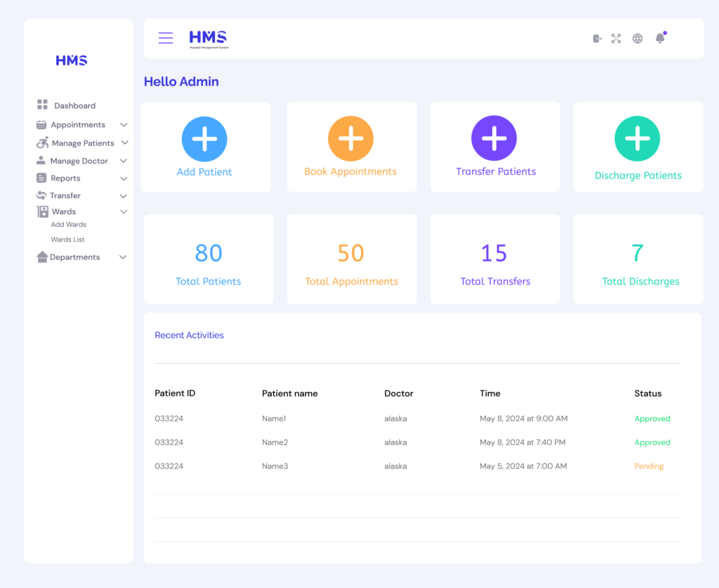Toggle fullscreen using the expand icon

[616, 39]
